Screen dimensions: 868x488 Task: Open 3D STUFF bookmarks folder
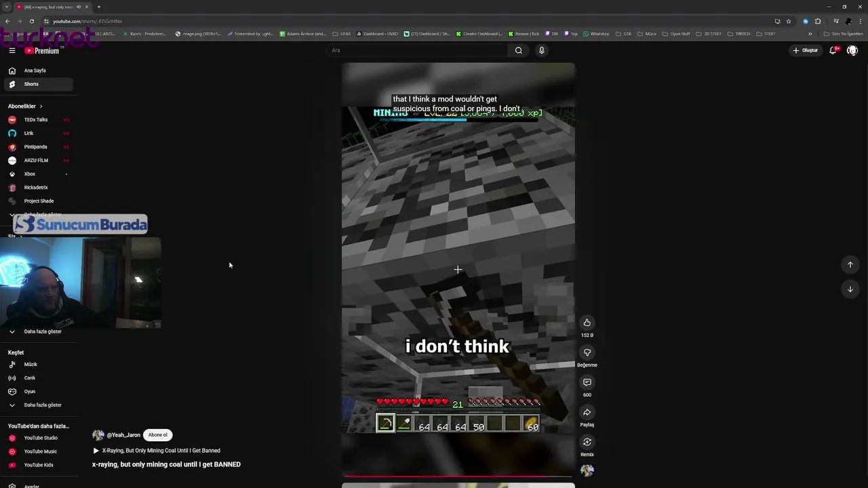[x=709, y=34]
